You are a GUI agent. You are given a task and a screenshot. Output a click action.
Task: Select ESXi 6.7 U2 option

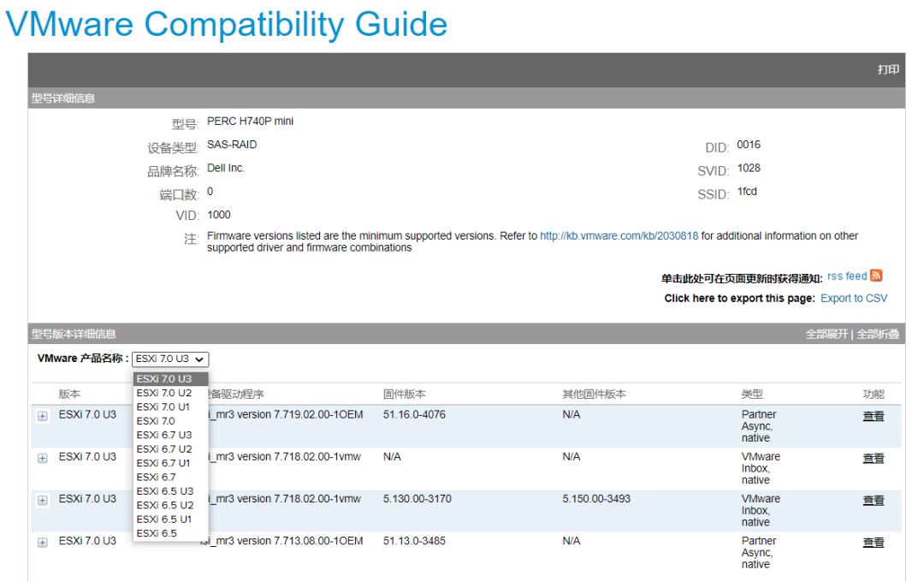(171, 448)
